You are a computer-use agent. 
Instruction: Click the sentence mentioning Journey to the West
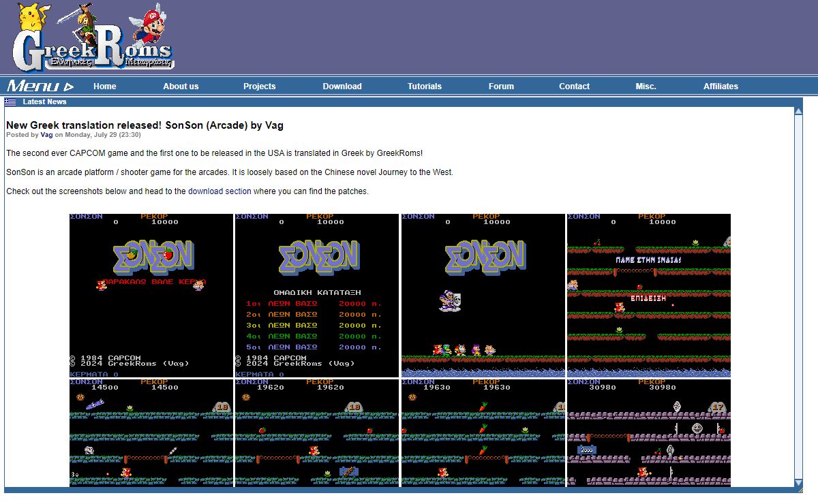230,172
